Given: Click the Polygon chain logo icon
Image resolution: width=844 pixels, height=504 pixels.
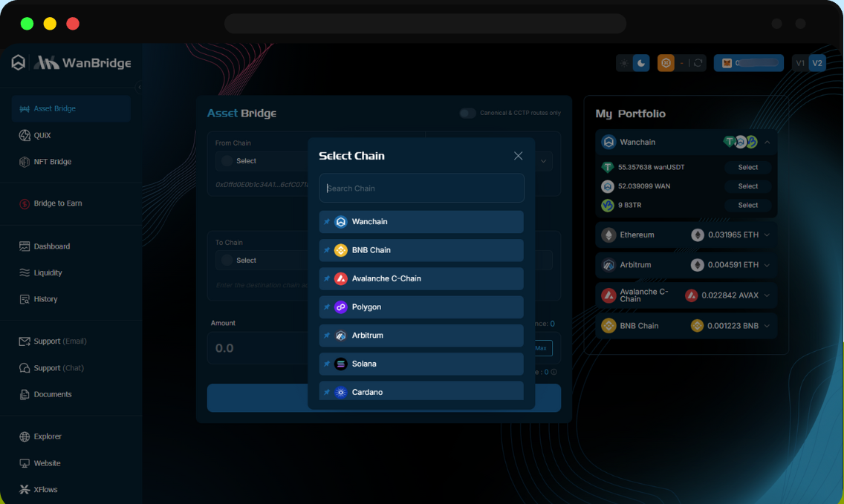Looking at the screenshot, I should [x=341, y=307].
